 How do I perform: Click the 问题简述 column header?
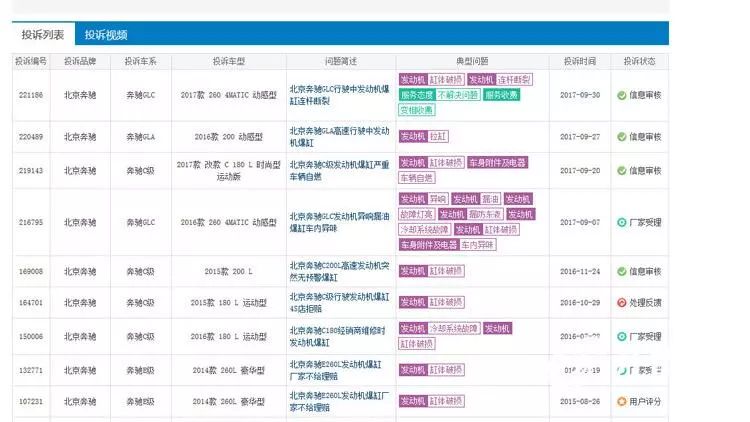(341, 61)
